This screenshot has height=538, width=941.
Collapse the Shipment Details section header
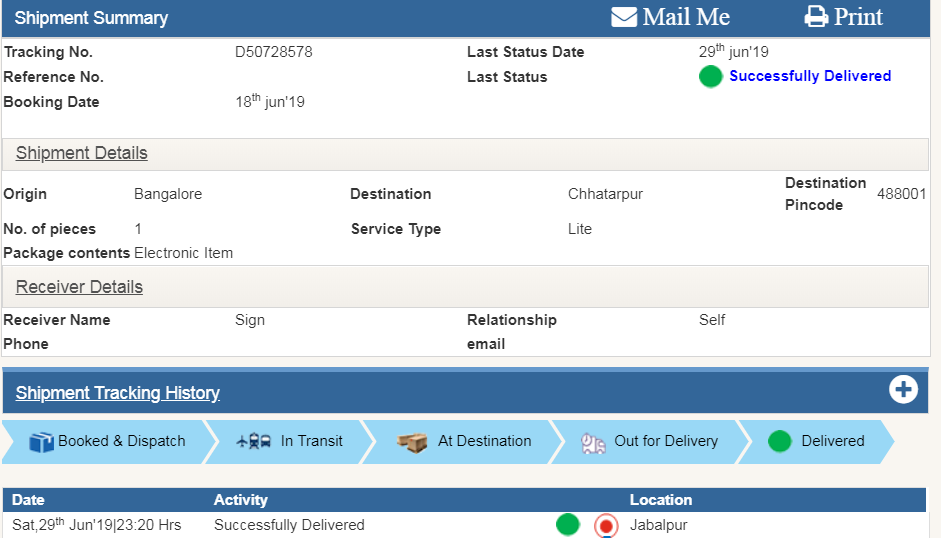[x=82, y=154]
